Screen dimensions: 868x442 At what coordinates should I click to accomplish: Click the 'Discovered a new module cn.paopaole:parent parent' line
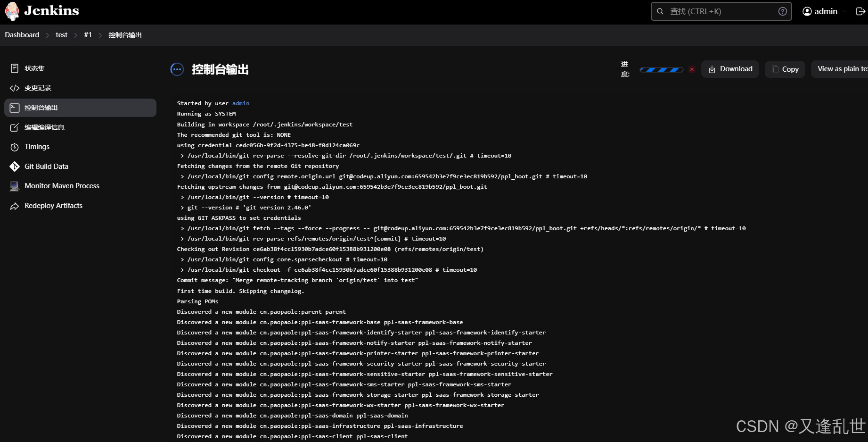coord(261,312)
